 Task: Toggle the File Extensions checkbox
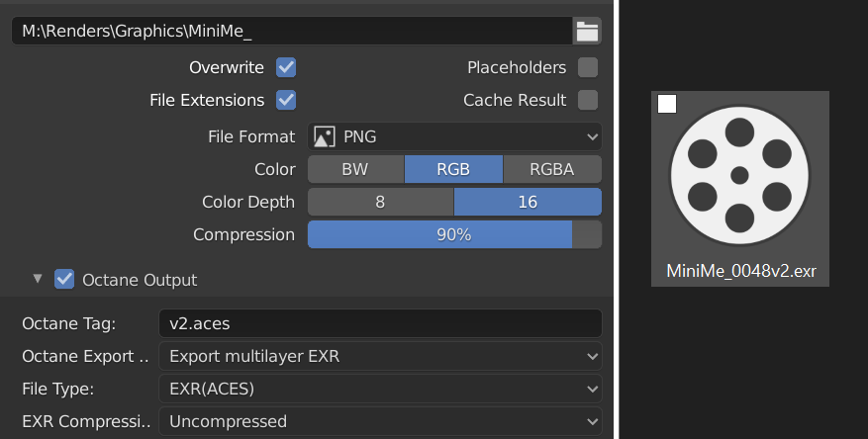286,100
